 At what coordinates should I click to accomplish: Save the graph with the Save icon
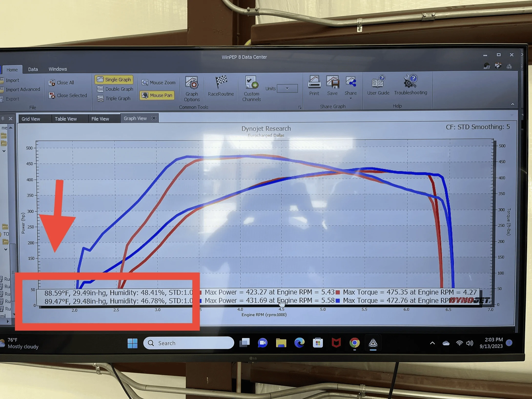click(332, 85)
